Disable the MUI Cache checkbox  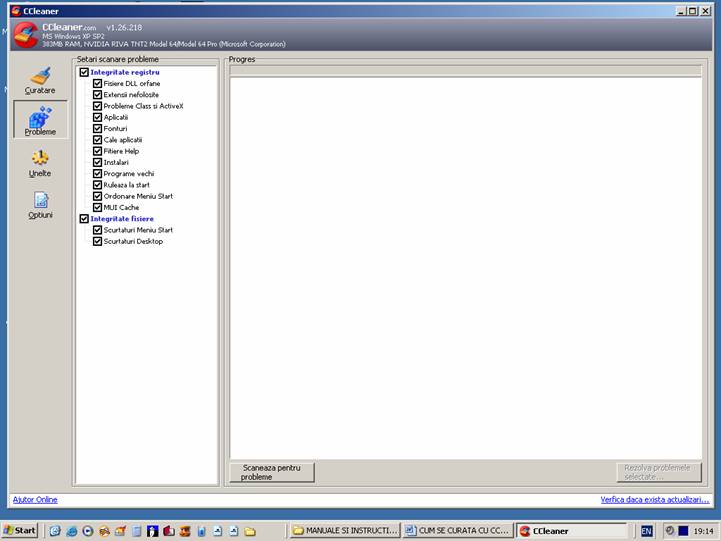pyautogui.click(x=97, y=207)
